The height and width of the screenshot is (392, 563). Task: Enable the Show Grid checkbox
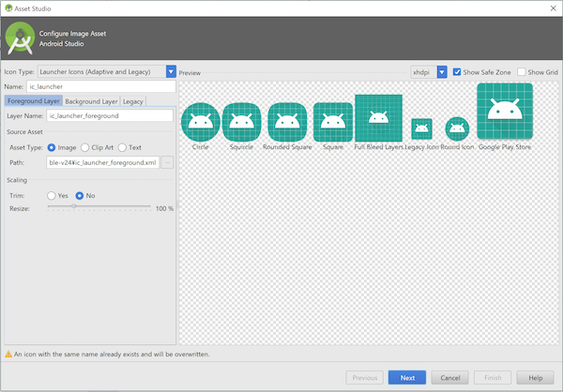[522, 72]
